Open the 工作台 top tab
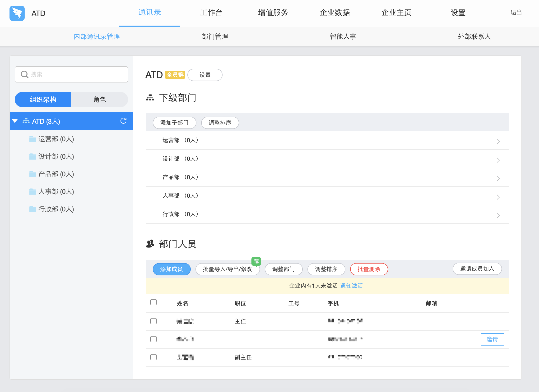 coord(211,12)
